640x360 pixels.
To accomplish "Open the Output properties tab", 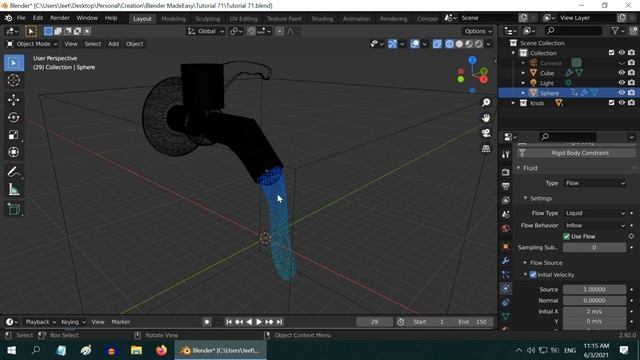I will point(506,186).
